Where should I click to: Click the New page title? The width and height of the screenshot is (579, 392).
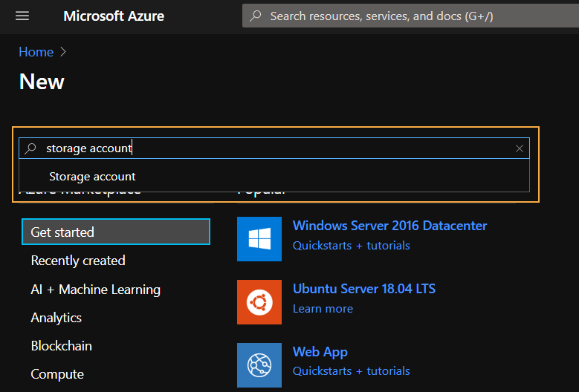(x=42, y=82)
